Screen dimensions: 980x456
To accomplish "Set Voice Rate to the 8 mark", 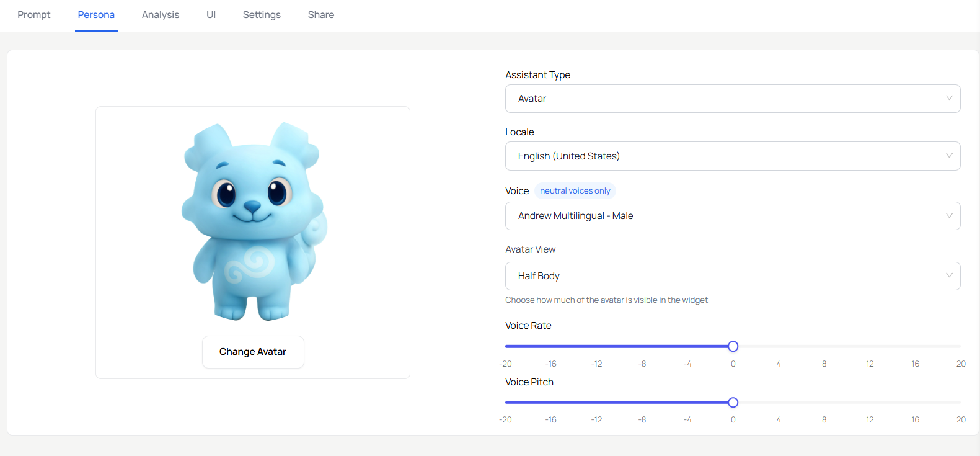I will click(x=824, y=346).
